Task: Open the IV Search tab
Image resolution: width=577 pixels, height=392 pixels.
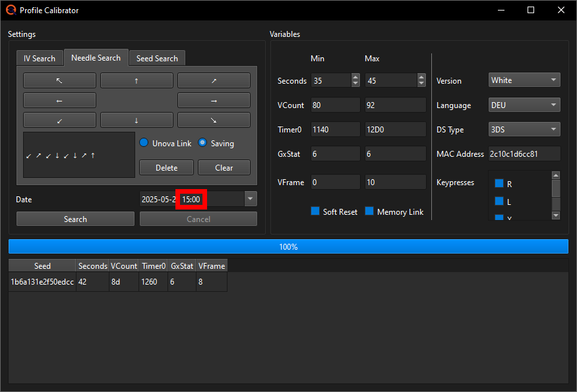Action: tap(40, 58)
